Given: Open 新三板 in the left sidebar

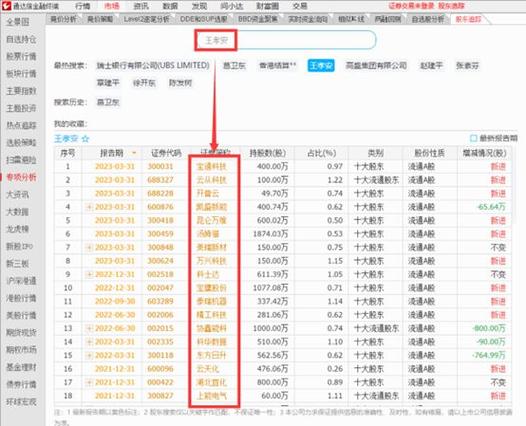Looking at the screenshot, I should 18,264.
